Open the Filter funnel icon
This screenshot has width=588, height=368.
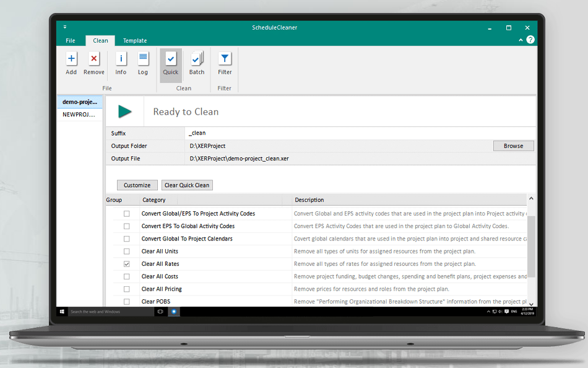point(225,59)
